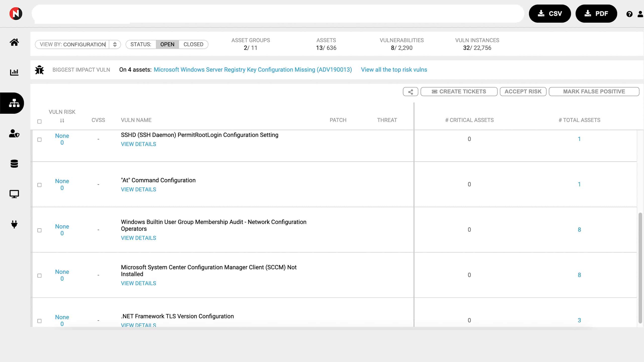644x362 pixels.
Task: Toggle the select-all header checkbox
Action: 39,122
